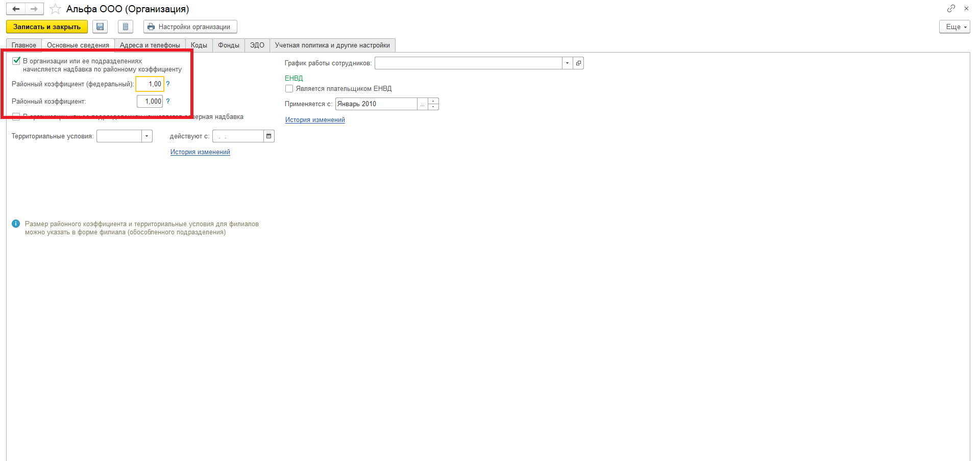Screen dimensions: 980x461
Task: Go to the ЭДО tab
Action: (x=257, y=45)
